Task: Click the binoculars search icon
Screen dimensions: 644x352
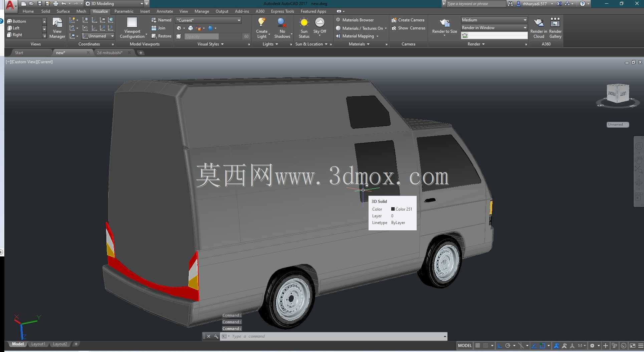Action: click(510, 4)
